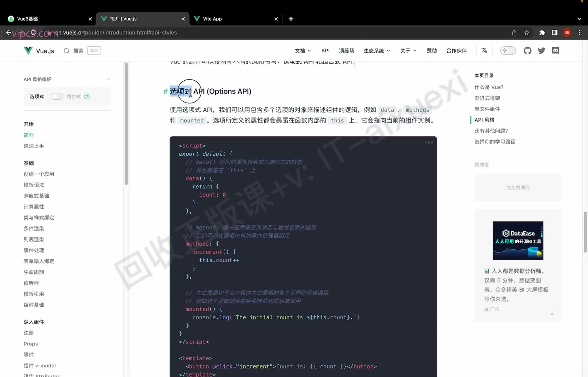Click the API style help question mark icon
This screenshot has width=588, height=377.
click(x=87, y=96)
